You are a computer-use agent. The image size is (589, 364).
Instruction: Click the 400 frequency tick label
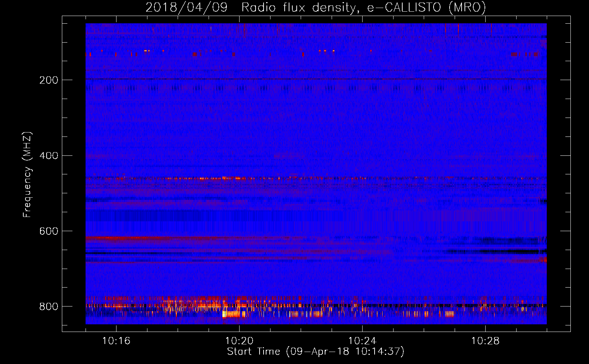coord(49,156)
